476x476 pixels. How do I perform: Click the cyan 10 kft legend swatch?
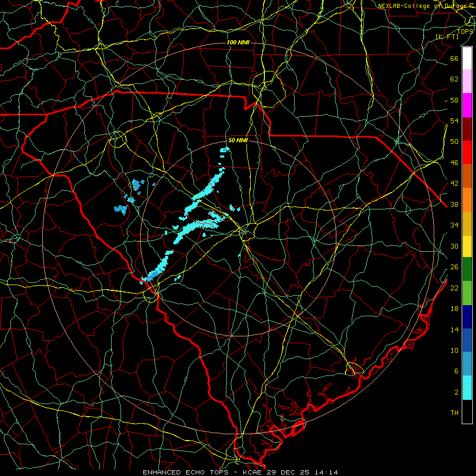(x=467, y=388)
